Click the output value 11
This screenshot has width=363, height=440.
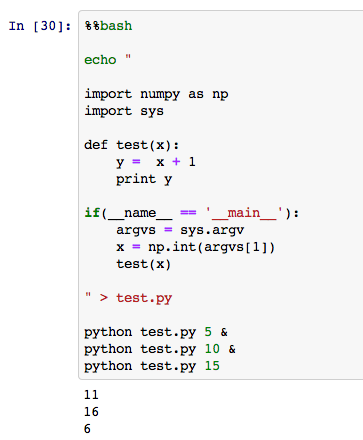[x=91, y=395]
